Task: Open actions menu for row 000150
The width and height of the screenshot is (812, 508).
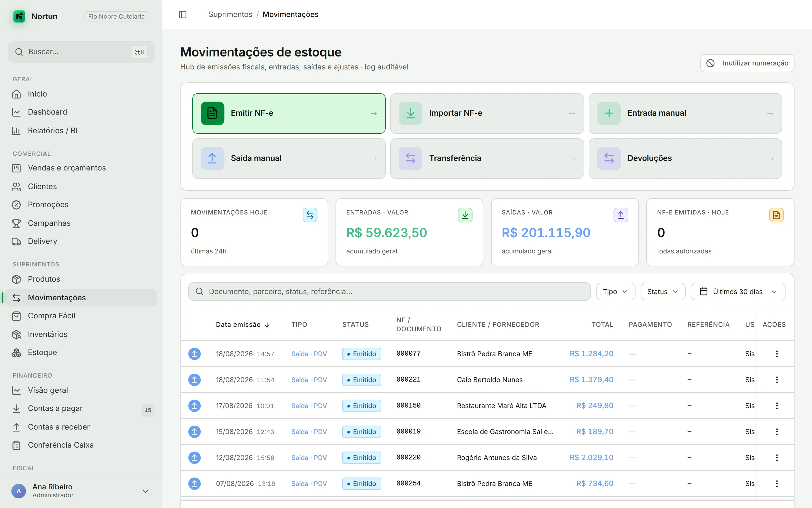Action: (x=776, y=406)
